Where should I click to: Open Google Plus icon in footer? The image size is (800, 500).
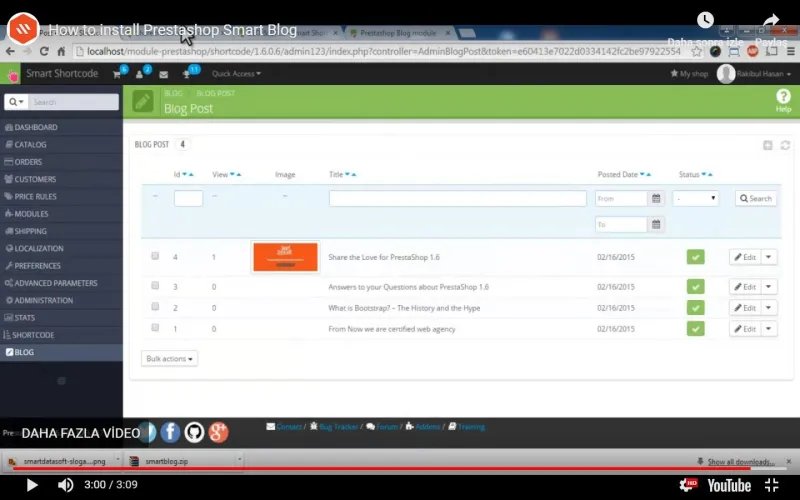(x=218, y=432)
